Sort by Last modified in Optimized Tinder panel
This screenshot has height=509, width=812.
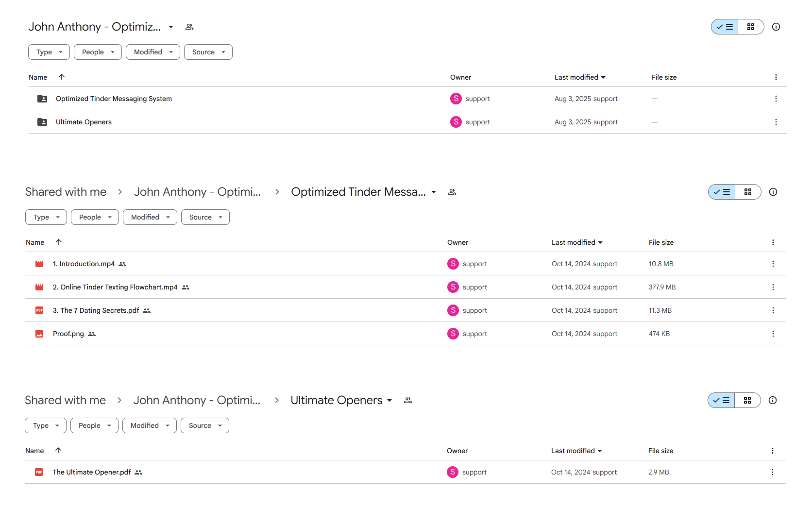[577, 242]
